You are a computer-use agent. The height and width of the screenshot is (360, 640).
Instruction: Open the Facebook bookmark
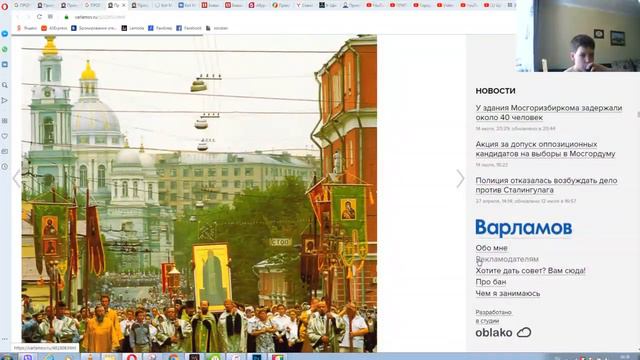click(189, 28)
